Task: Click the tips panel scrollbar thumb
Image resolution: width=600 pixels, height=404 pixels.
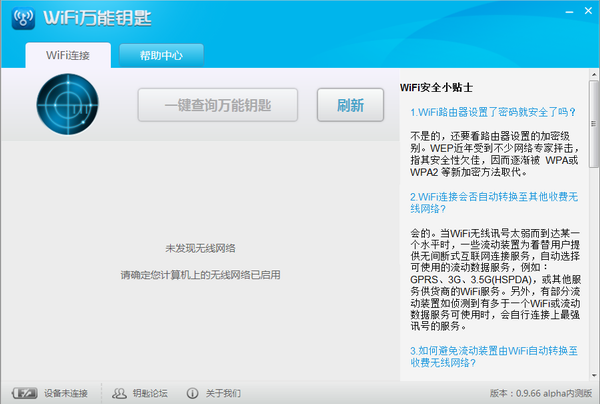Action: pos(594,124)
